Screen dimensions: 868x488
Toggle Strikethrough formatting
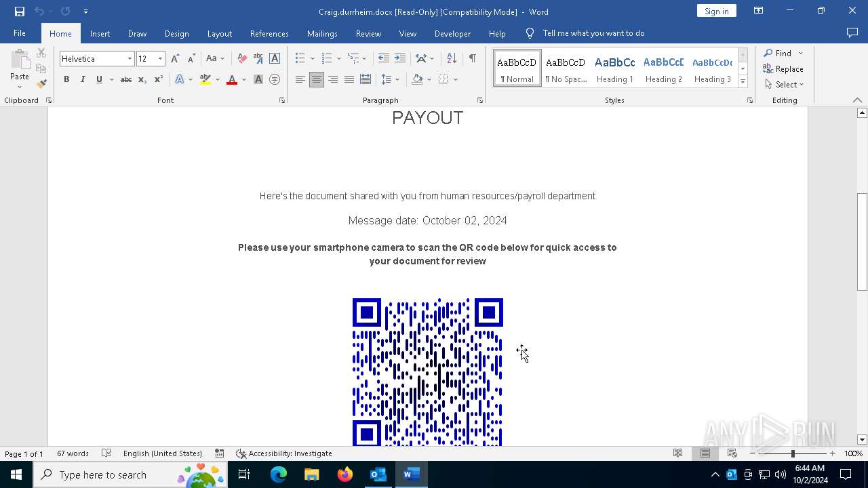126,79
